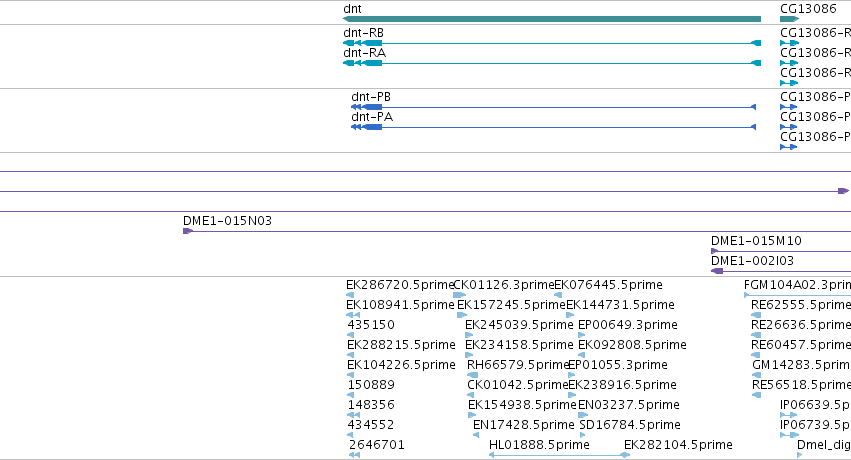
Task: Click the HL01888.5prime EST feature line
Action: pos(559,455)
